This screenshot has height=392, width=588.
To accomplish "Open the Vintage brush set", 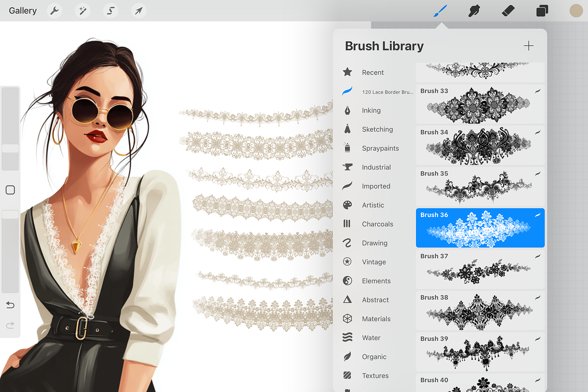I will [x=375, y=262].
